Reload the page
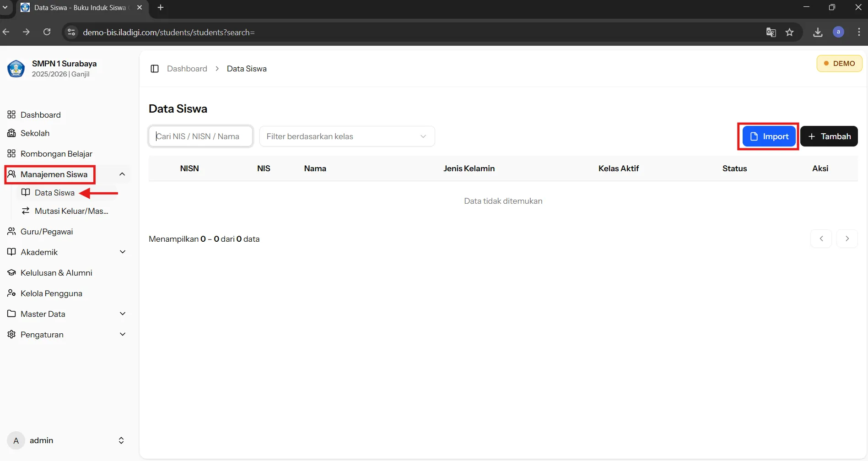The height and width of the screenshot is (461, 868). tap(47, 32)
